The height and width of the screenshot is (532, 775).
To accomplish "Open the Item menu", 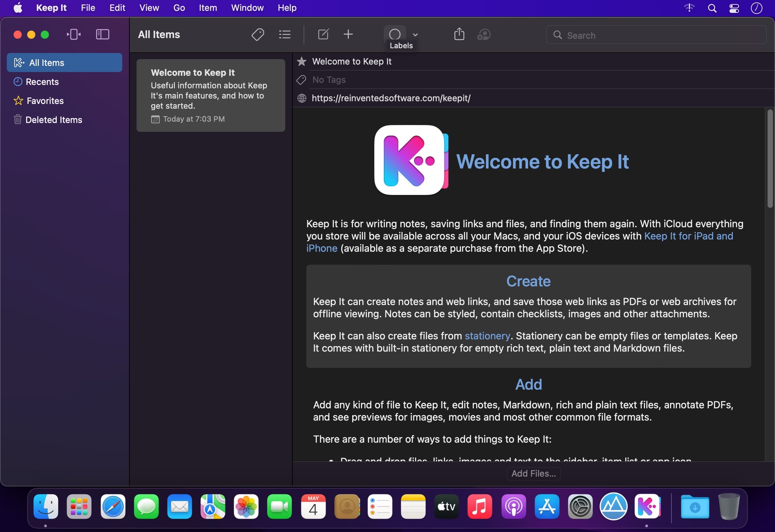I will click(208, 8).
